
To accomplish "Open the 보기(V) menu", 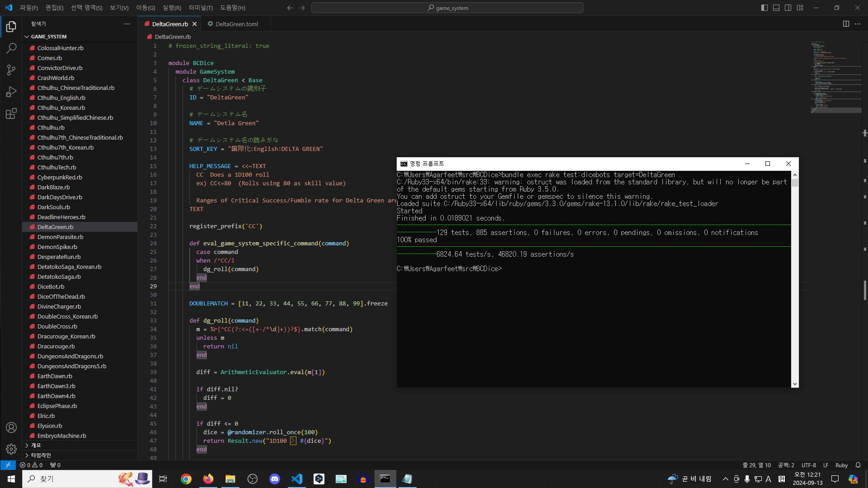I will click(119, 8).
